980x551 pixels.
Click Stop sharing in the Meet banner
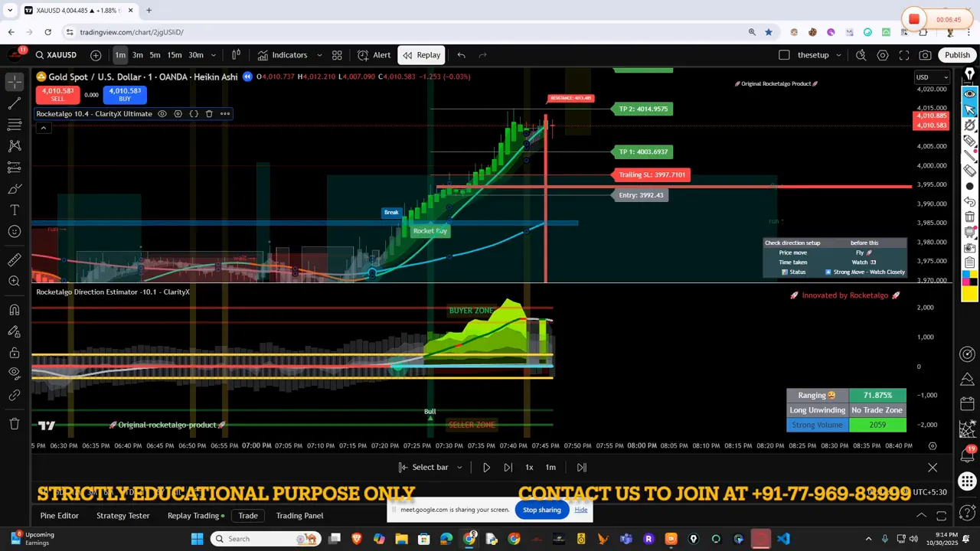(541, 510)
